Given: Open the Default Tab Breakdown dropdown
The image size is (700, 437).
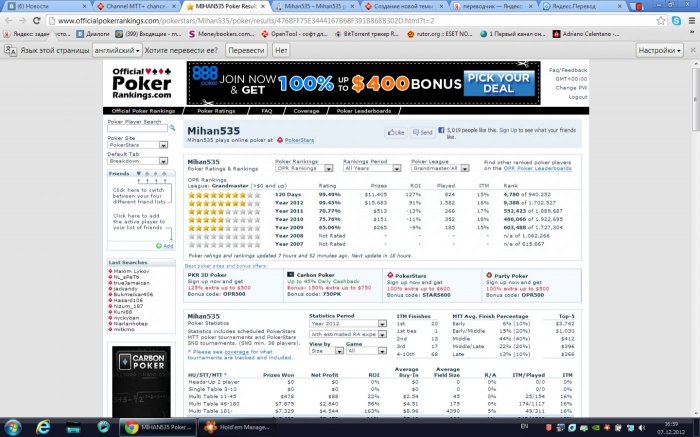Looking at the screenshot, I should point(138,161).
